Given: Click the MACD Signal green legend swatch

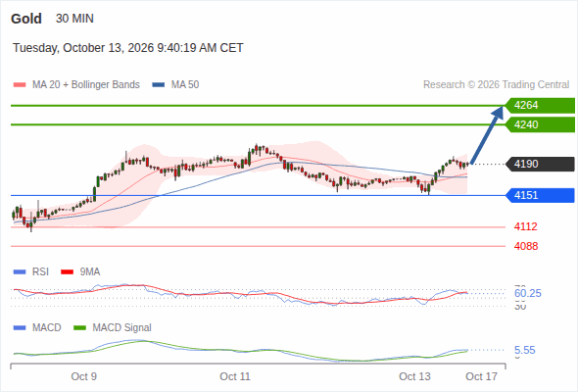Looking at the screenshot, I should (x=79, y=327).
